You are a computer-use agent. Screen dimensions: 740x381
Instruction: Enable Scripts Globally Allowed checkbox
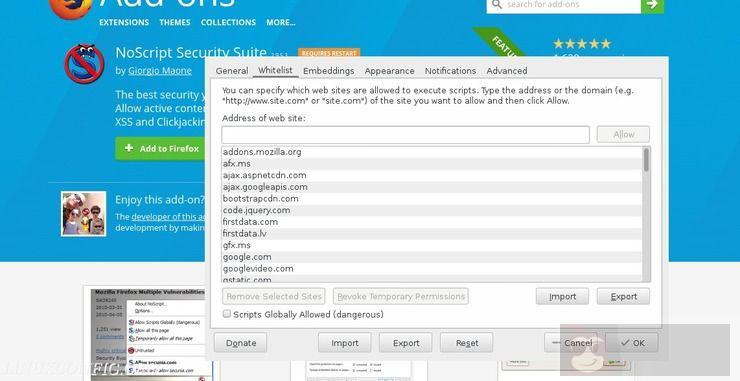click(227, 314)
